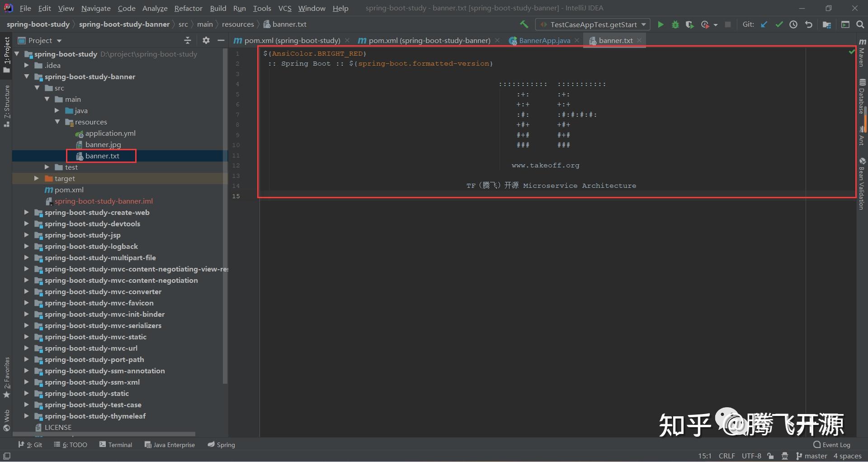The image size is (868, 462).
Task: Open the Search Everywhere magnifier
Action: pos(861,24)
